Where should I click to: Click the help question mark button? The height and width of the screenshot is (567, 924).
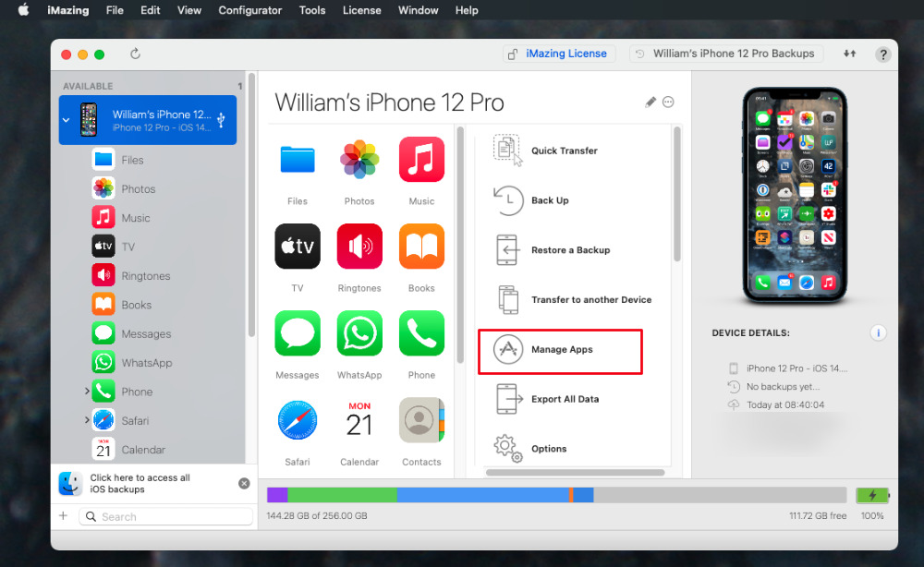click(x=882, y=54)
